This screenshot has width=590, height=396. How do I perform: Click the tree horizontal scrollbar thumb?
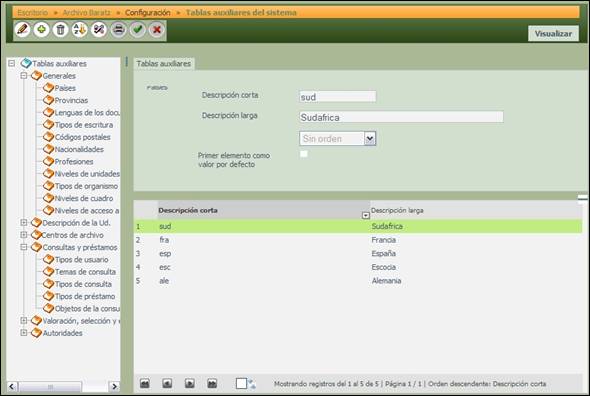pyautogui.click(x=50, y=387)
